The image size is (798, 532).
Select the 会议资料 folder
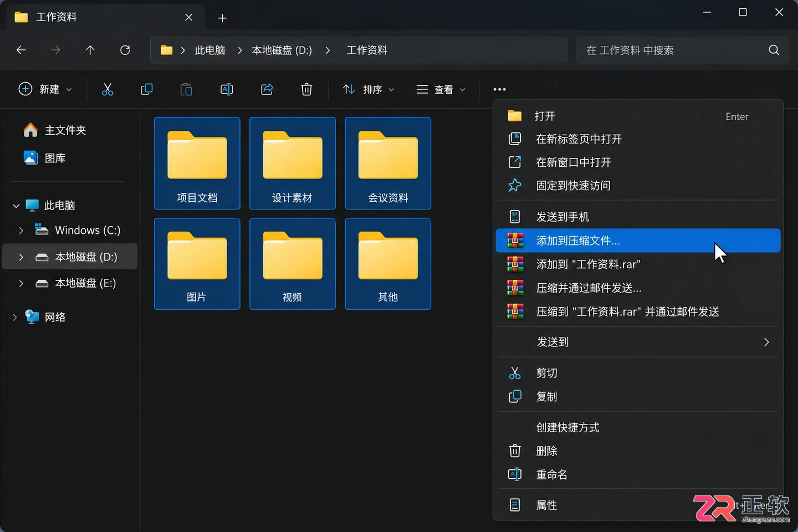pos(388,163)
